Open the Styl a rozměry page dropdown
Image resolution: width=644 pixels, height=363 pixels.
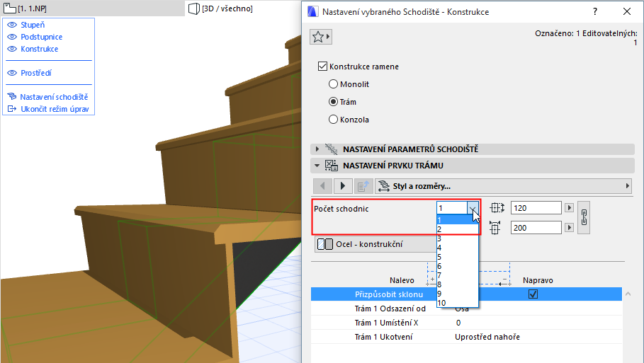[x=504, y=186]
